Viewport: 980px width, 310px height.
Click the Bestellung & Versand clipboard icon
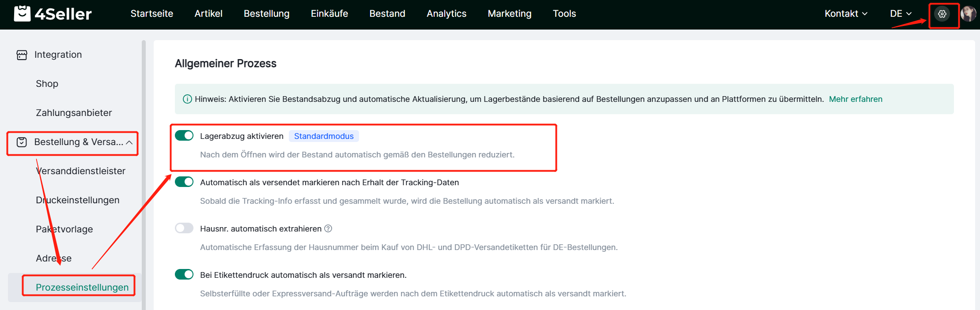tap(22, 142)
